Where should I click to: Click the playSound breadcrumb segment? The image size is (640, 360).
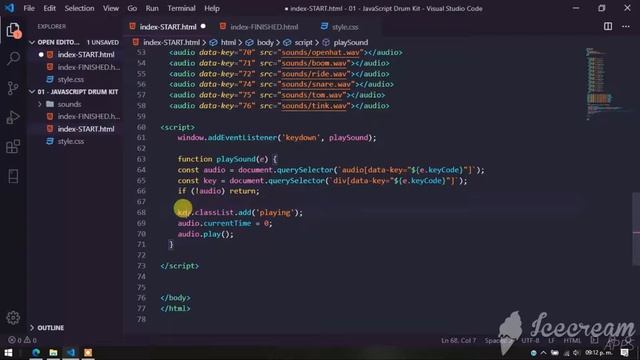click(x=351, y=42)
